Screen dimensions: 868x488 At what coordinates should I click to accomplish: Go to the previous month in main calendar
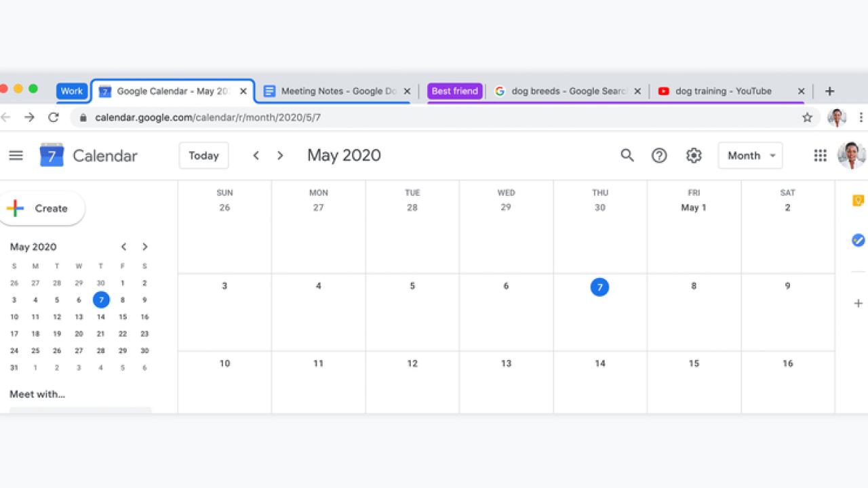point(256,155)
